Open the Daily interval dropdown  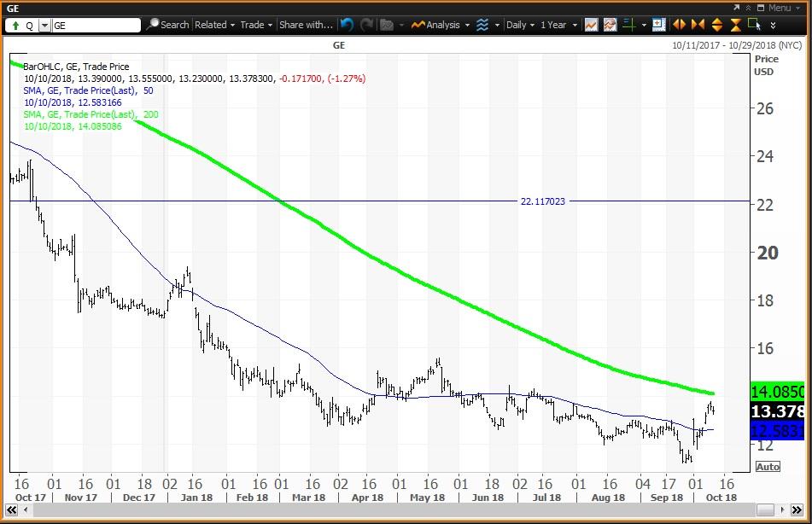coord(520,25)
